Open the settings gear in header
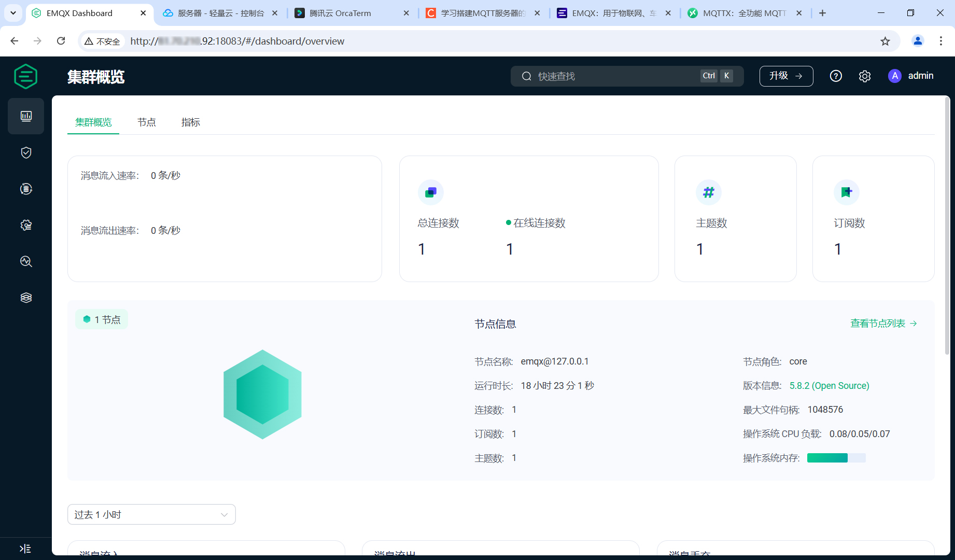The width and height of the screenshot is (955, 560). click(865, 76)
